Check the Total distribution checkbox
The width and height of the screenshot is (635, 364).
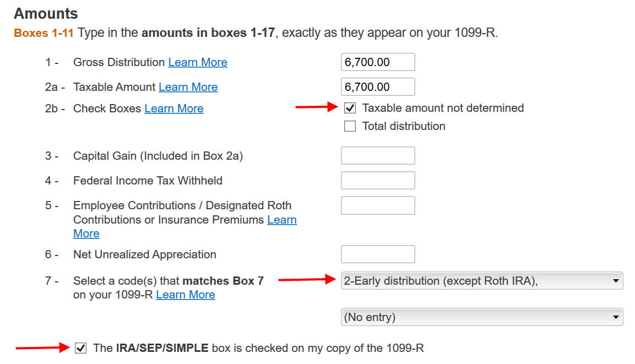[x=350, y=126]
